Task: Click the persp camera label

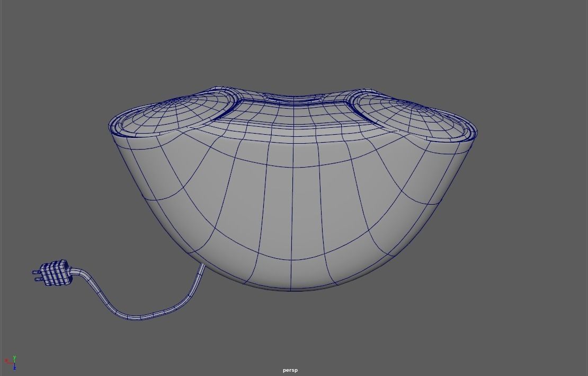Action: pos(290,370)
